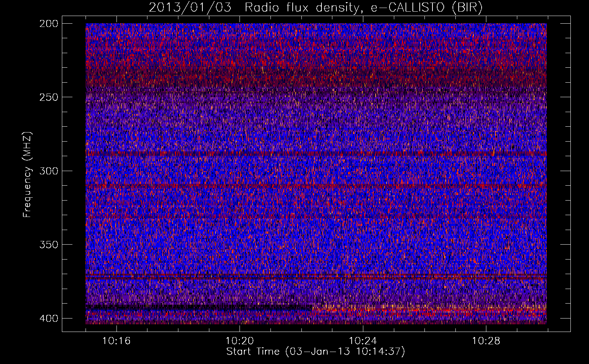Click the 10:20 time tick label

(240, 341)
